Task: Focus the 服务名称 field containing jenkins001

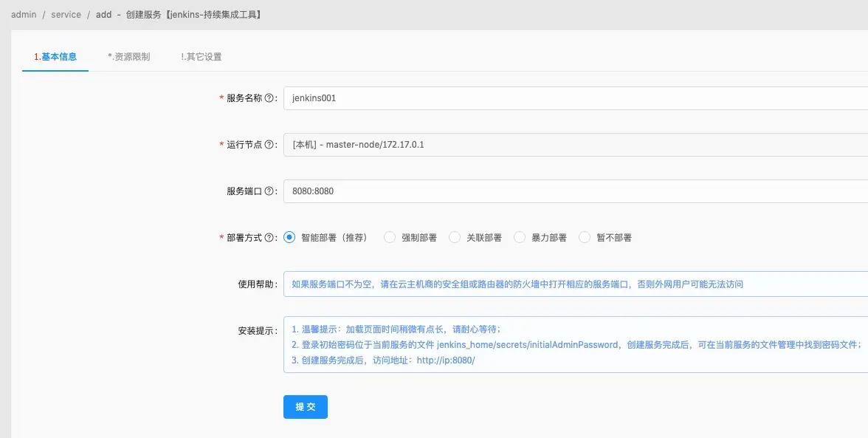Action: pyautogui.click(x=576, y=98)
